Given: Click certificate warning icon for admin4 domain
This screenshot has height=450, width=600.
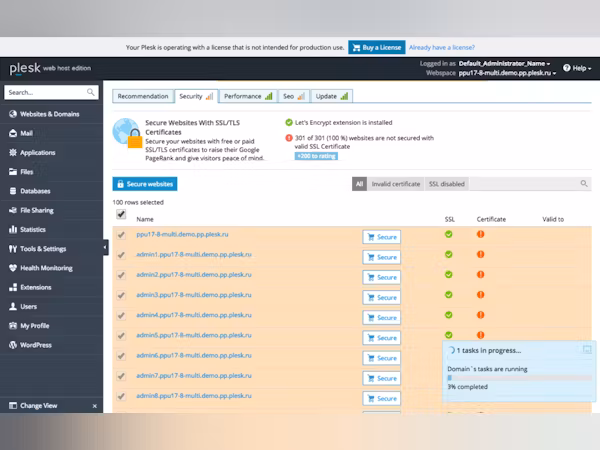Looking at the screenshot, I should 481,315.
